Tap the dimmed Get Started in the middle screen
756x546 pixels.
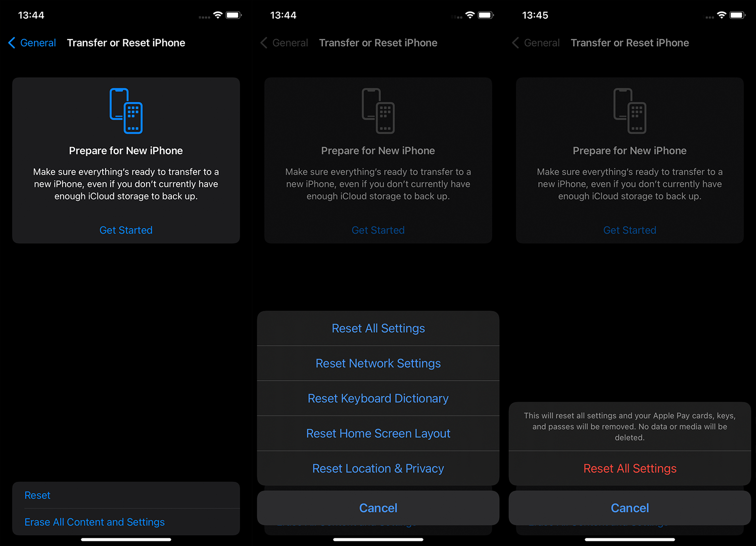378,230
